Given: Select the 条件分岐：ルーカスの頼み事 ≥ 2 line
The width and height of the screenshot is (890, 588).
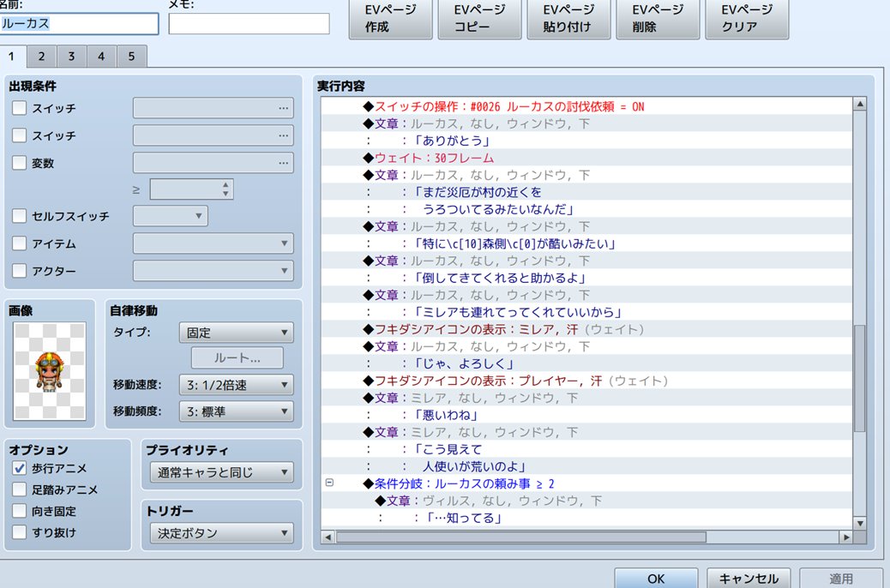Looking at the screenshot, I should click(586, 483).
